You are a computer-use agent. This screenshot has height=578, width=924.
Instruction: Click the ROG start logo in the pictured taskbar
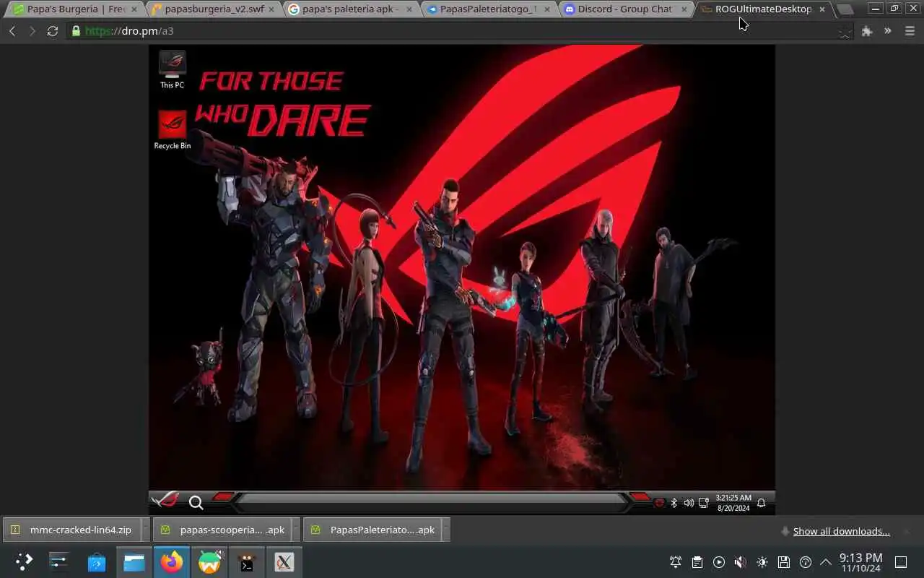[x=166, y=500]
